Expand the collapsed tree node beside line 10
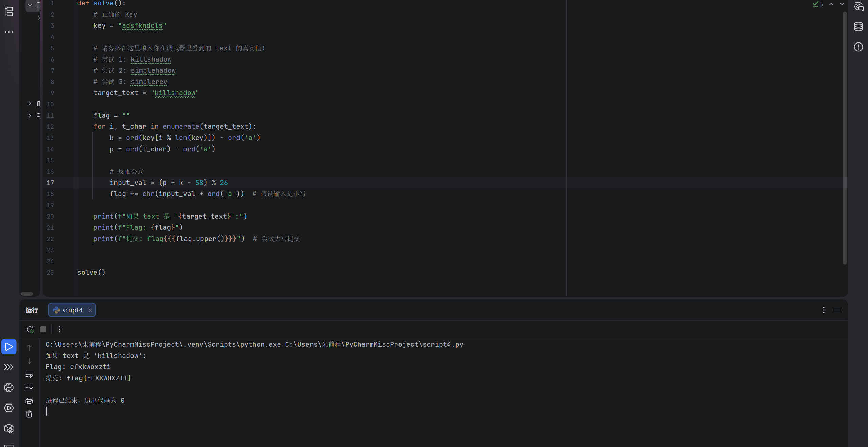Image resolution: width=868 pixels, height=447 pixels. coord(30,103)
